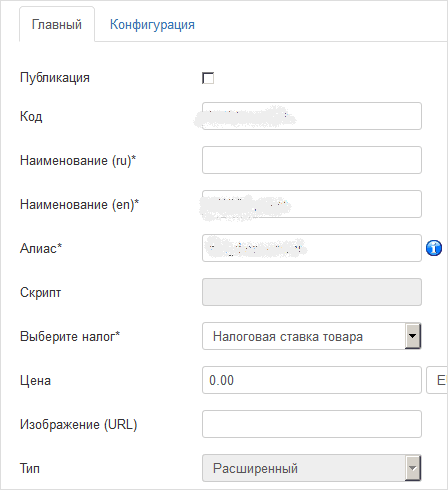
Task: Click the greyed-out Скрипт field
Action: click(312, 292)
